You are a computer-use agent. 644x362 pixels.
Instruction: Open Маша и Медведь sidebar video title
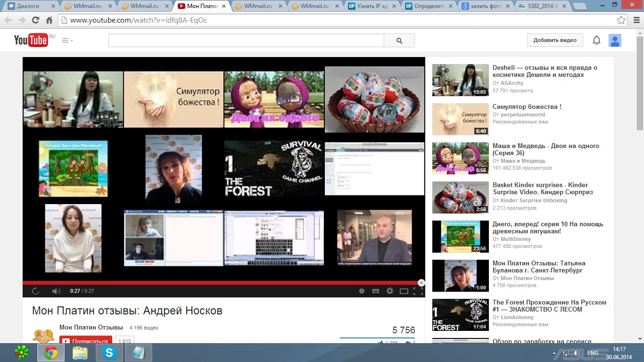click(x=546, y=149)
